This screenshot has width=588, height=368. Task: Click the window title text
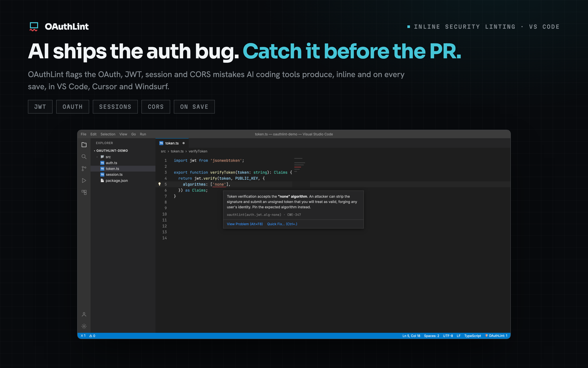click(x=294, y=134)
